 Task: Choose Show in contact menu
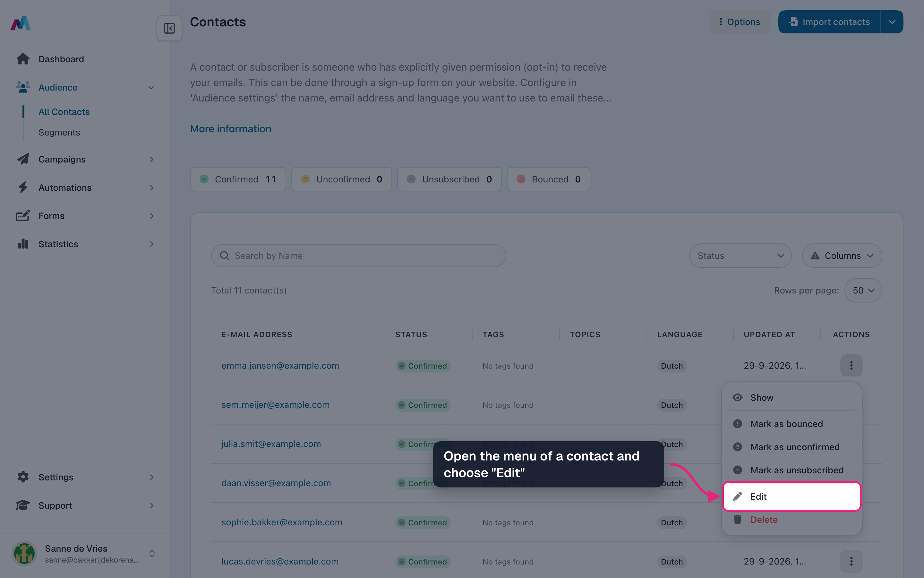pyautogui.click(x=791, y=398)
